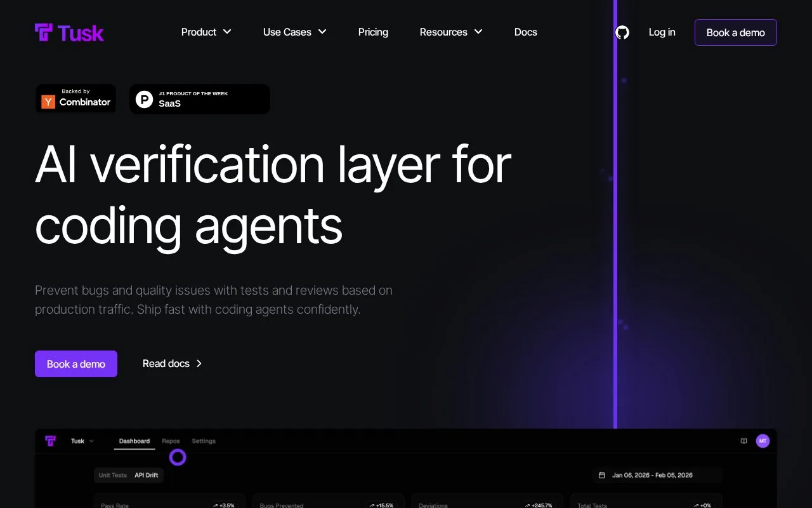
Task: Click the MT user avatar
Action: click(763, 441)
